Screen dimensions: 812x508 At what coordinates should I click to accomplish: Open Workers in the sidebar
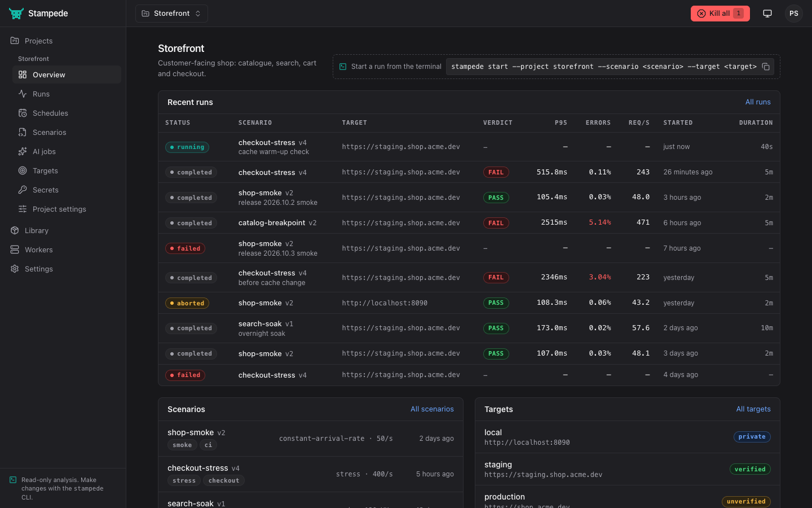[63, 249]
